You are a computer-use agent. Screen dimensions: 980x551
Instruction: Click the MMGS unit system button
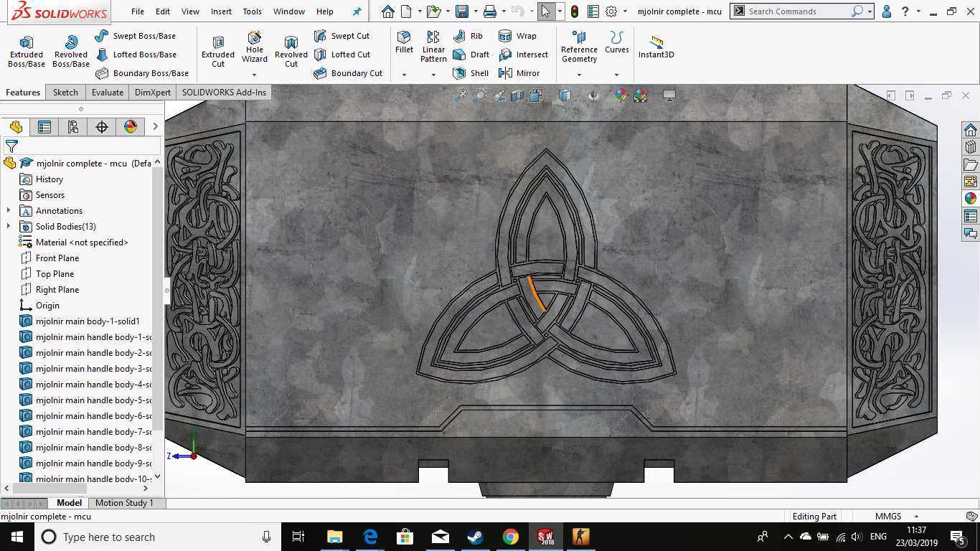click(x=887, y=517)
